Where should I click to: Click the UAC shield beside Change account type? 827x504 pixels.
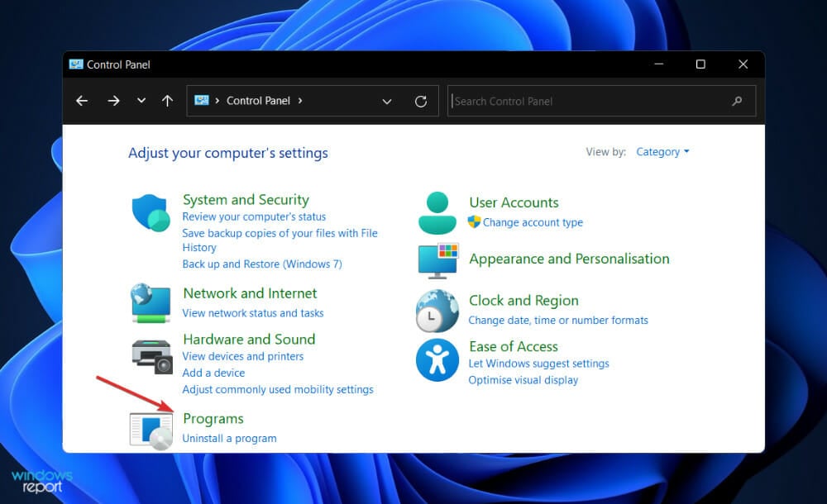coord(474,222)
